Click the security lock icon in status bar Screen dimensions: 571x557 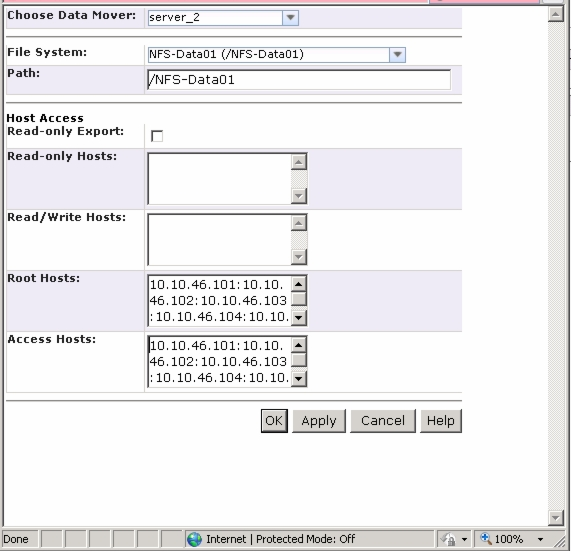pyautogui.click(x=448, y=539)
